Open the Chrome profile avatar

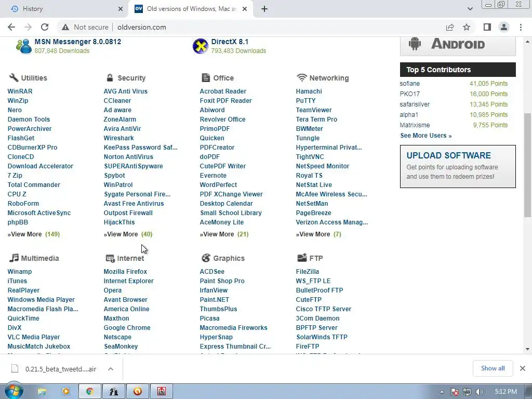click(504, 27)
